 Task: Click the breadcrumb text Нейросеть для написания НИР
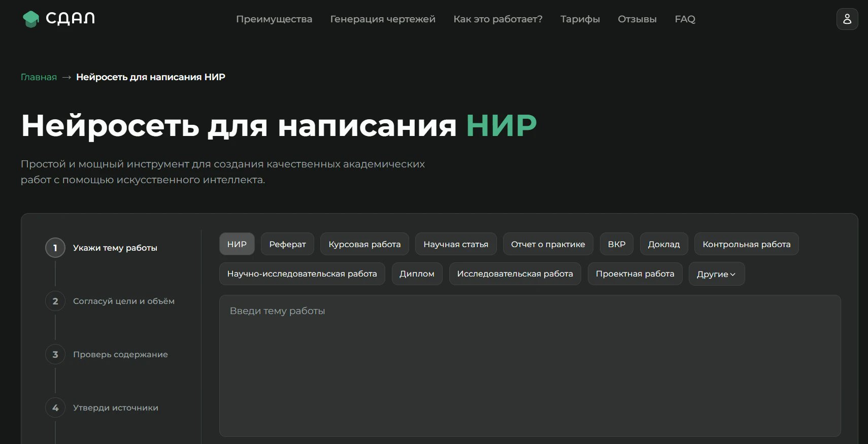(151, 77)
